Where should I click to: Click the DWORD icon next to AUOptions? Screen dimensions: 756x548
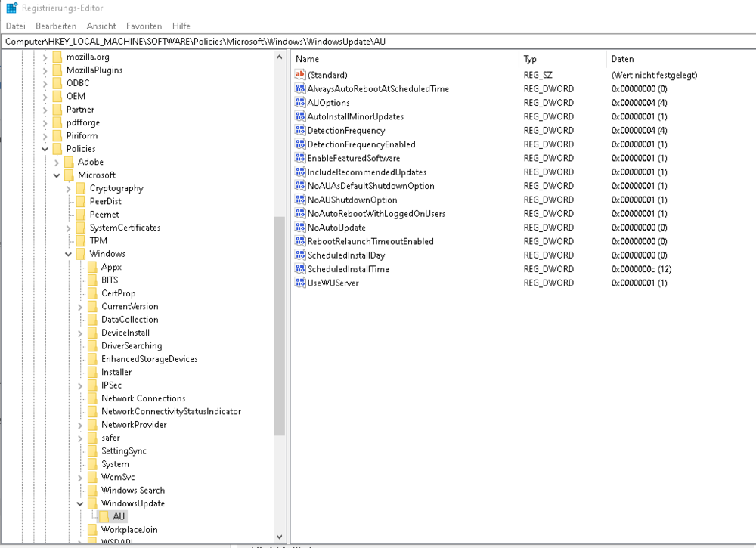click(x=300, y=103)
